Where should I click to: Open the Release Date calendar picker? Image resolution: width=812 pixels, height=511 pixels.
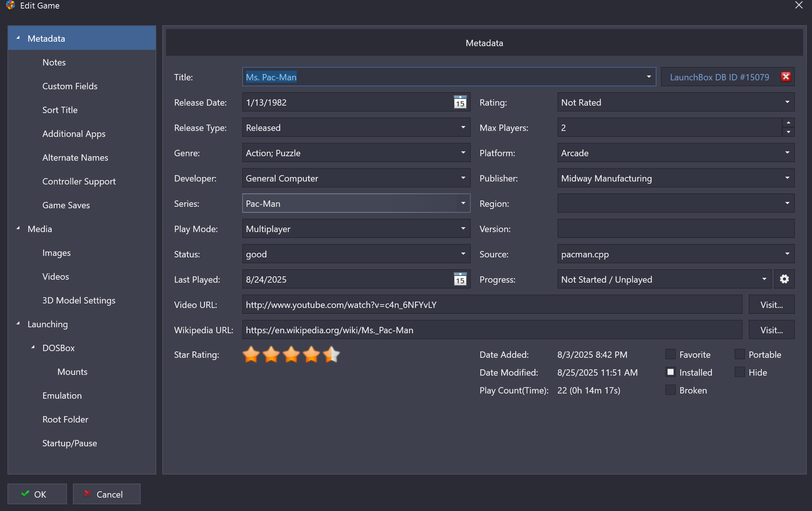tap(460, 102)
